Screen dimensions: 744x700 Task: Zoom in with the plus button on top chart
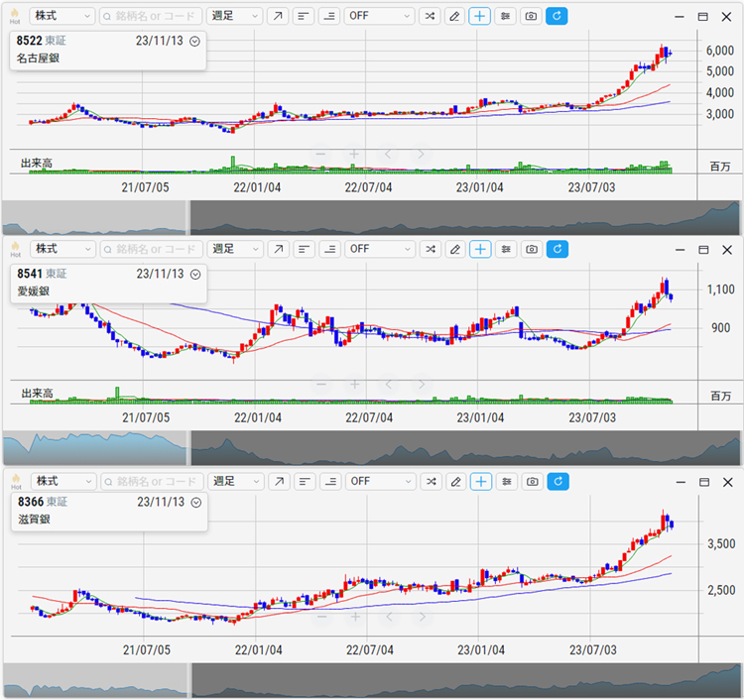[x=353, y=154]
